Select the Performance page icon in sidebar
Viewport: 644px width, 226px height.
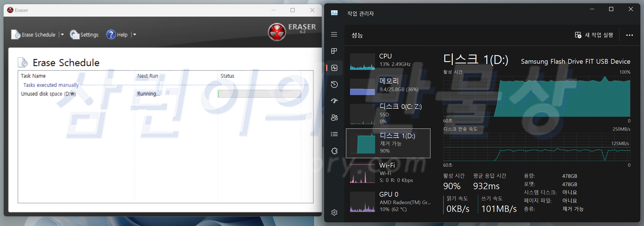click(x=334, y=68)
